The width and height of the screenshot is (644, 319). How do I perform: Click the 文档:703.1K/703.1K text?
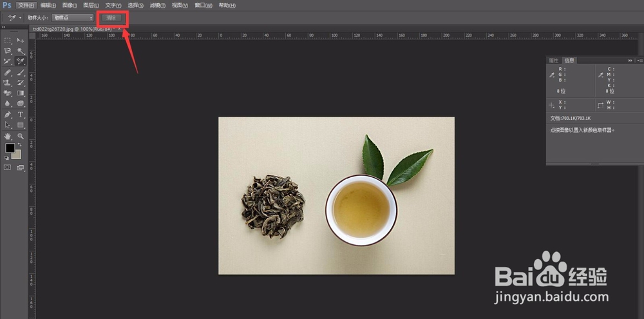point(571,119)
